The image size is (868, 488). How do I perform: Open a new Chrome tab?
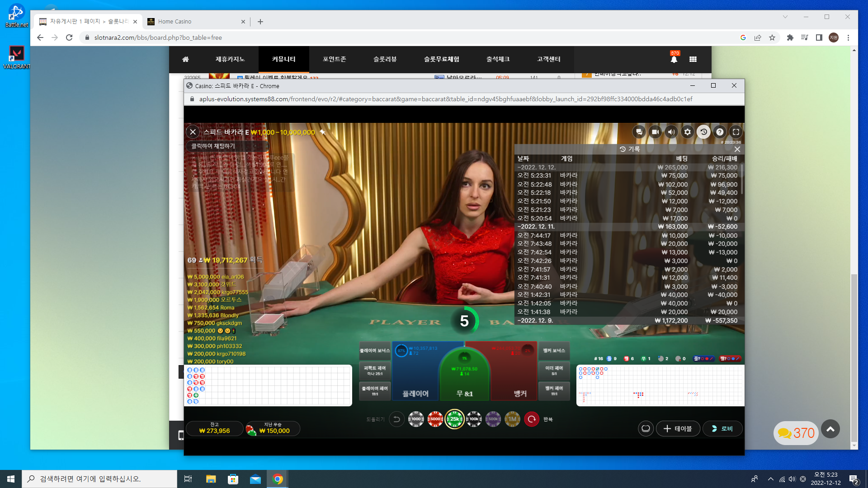point(260,22)
